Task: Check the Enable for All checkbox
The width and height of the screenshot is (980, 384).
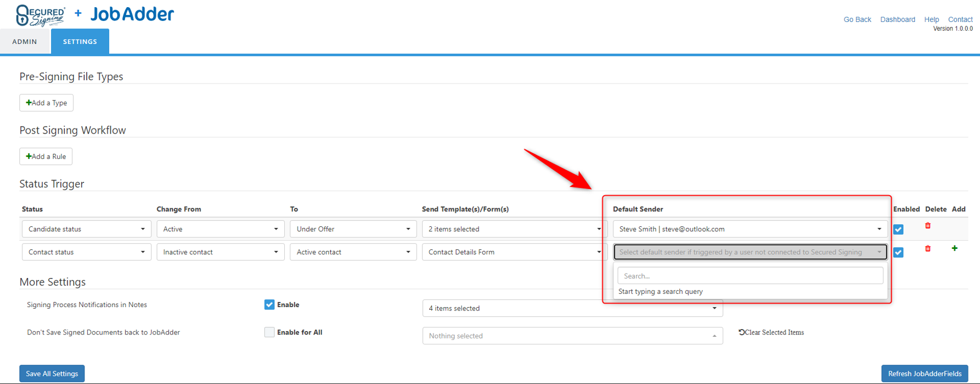Action: pos(269,332)
